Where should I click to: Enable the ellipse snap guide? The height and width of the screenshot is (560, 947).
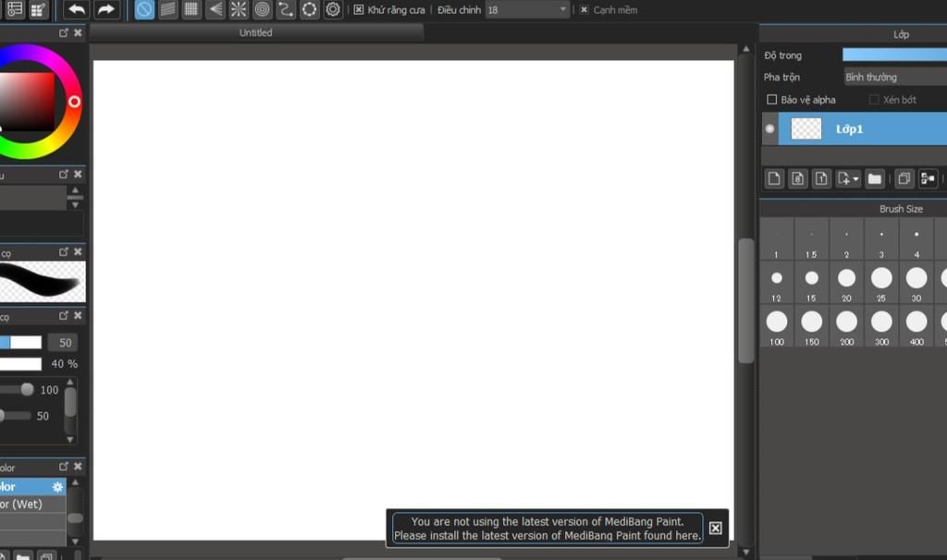309,9
